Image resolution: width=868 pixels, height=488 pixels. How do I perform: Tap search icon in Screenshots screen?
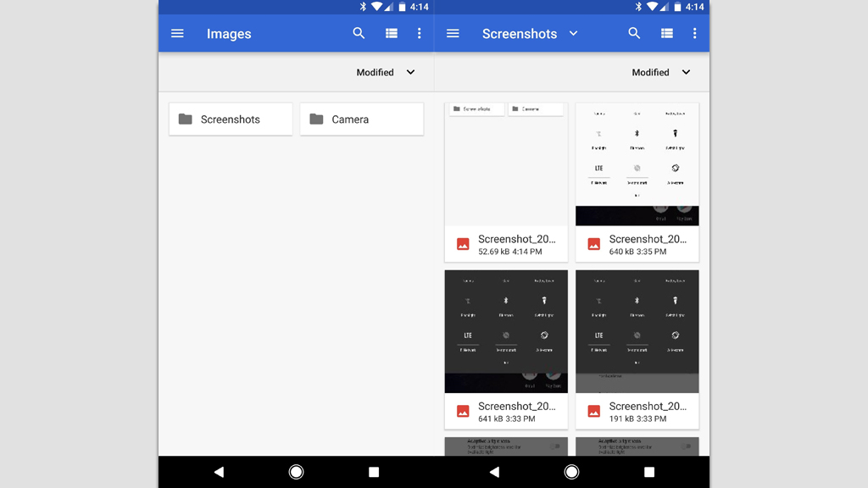[x=634, y=34]
